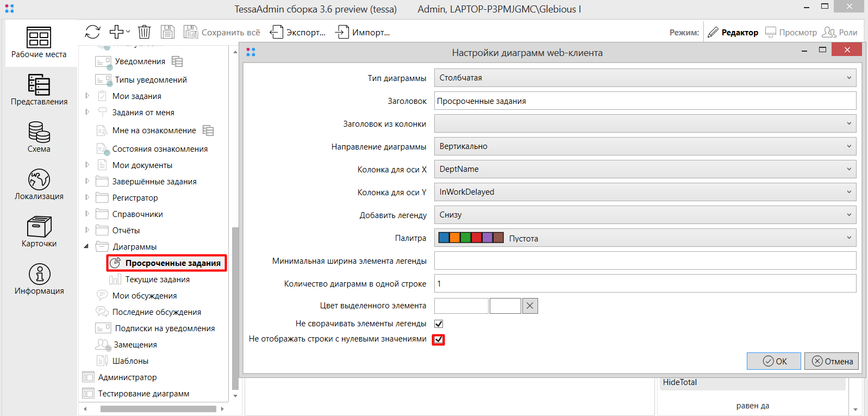Open the 'Тип диаграммы' dropdown
Viewport: 868px width, 416px height.
click(x=645, y=78)
